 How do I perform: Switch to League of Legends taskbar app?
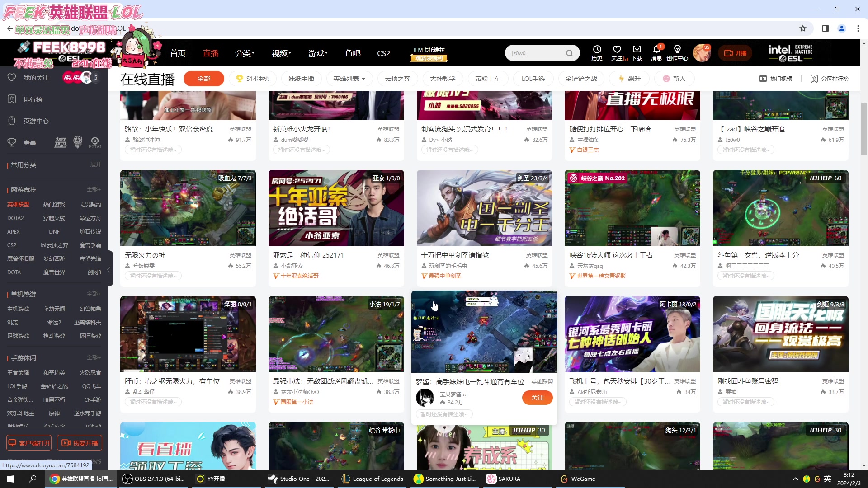pos(373,479)
